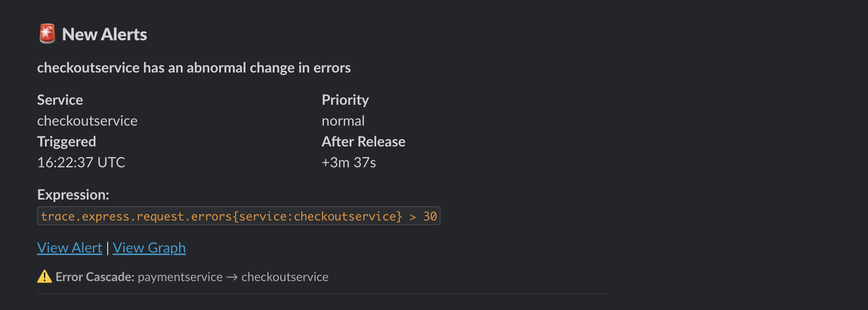Click the After Release duration +3m 37s
Screen dimensions: 868x310
[348, 162]
